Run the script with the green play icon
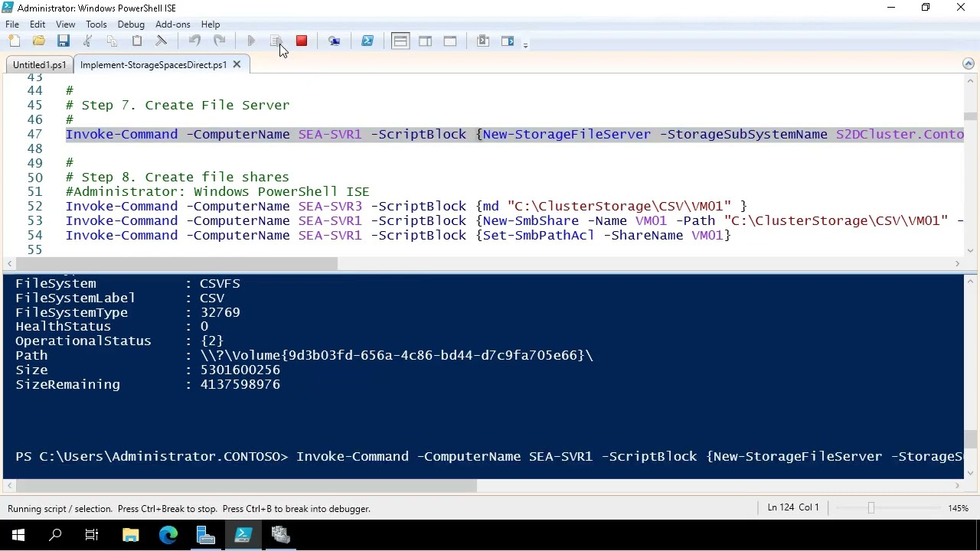This screenshot has height=551, width=980. (x=252, y=41)
